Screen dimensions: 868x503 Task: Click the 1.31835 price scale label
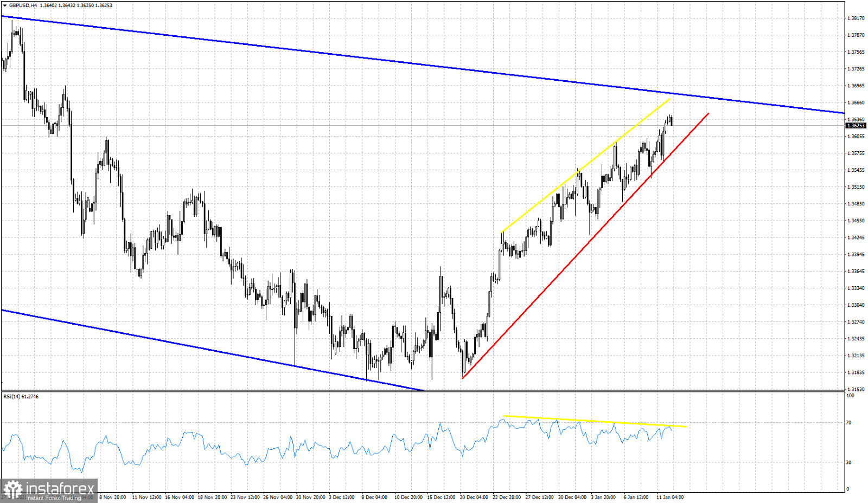click(x=856, y=372)
